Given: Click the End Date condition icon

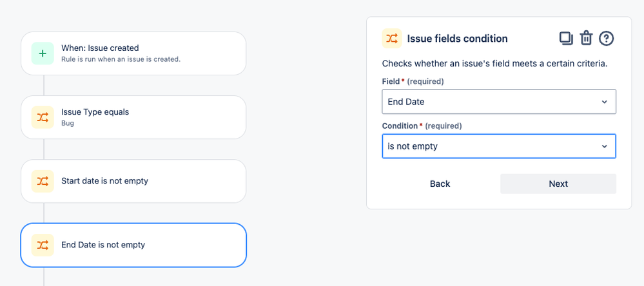Looking at the screenshot, I should [x=43, y=245].
